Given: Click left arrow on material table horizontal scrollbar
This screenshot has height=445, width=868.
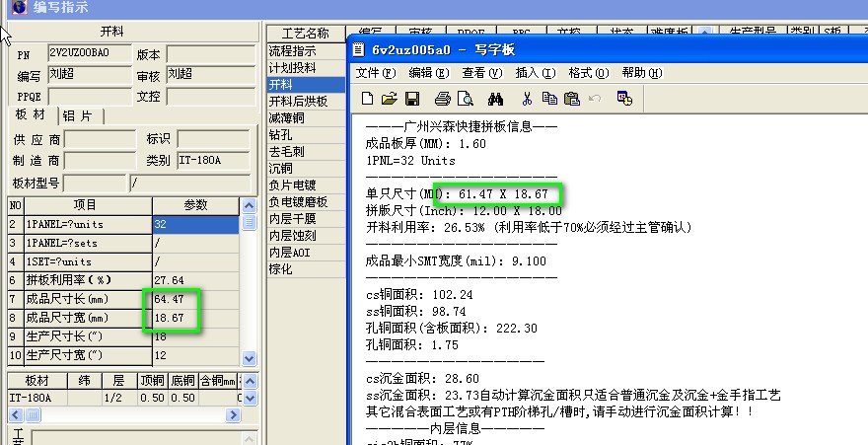Looking at the screenshot, I should [x=16, y=414].
